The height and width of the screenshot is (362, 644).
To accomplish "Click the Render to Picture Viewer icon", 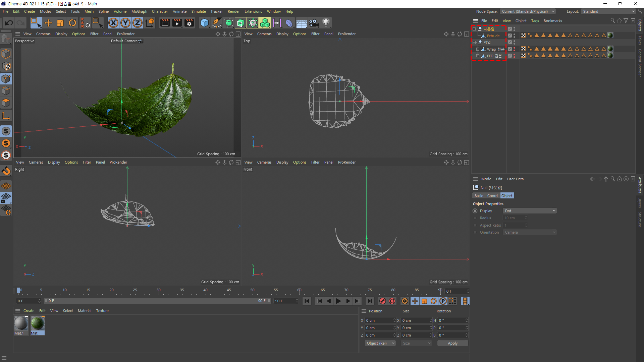I will tap(177, 23).
